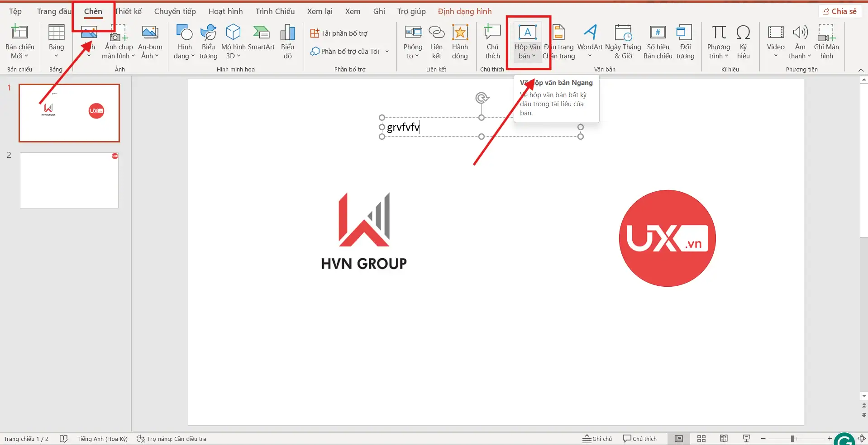Image resolution: width=868 pixels, height=445 pixels.
Task: Insert a Video
Action: [x=776, y=41]
